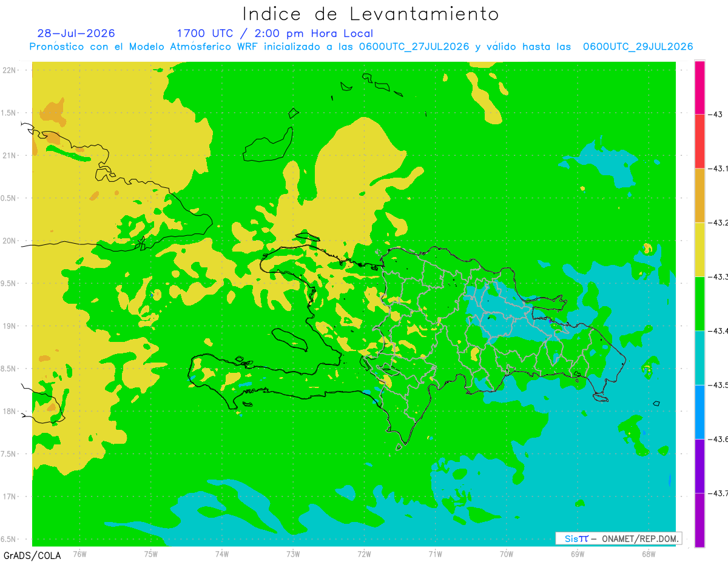Screen dimensions: 728x562
Task: Pick the green colorbar segment
Action: (x=699, y=303)
